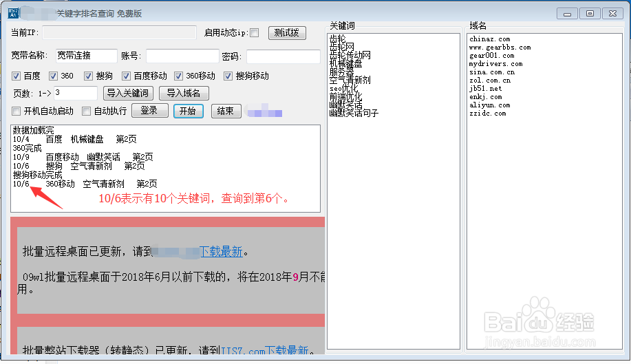631x364 pixels.
Task: Select keyword 服务器
Action: pyautogui.click(x=342, y=72)
